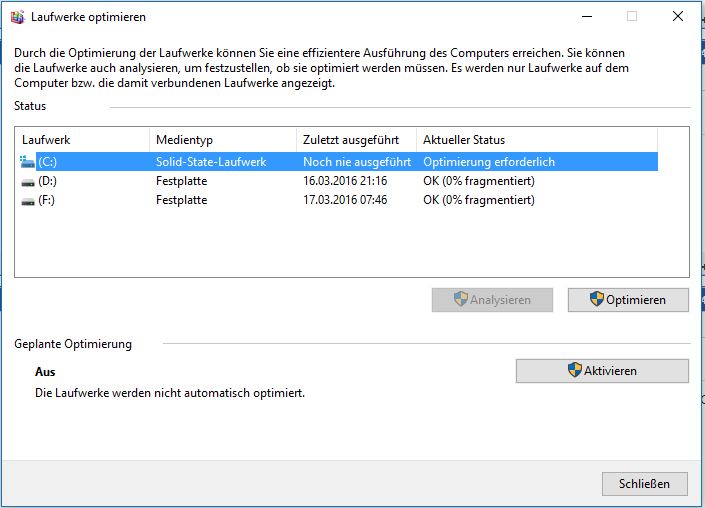This screenshot has width=705, height=508.
Task: Sort by Aktueller Status column header
Action: pos(537,140)
